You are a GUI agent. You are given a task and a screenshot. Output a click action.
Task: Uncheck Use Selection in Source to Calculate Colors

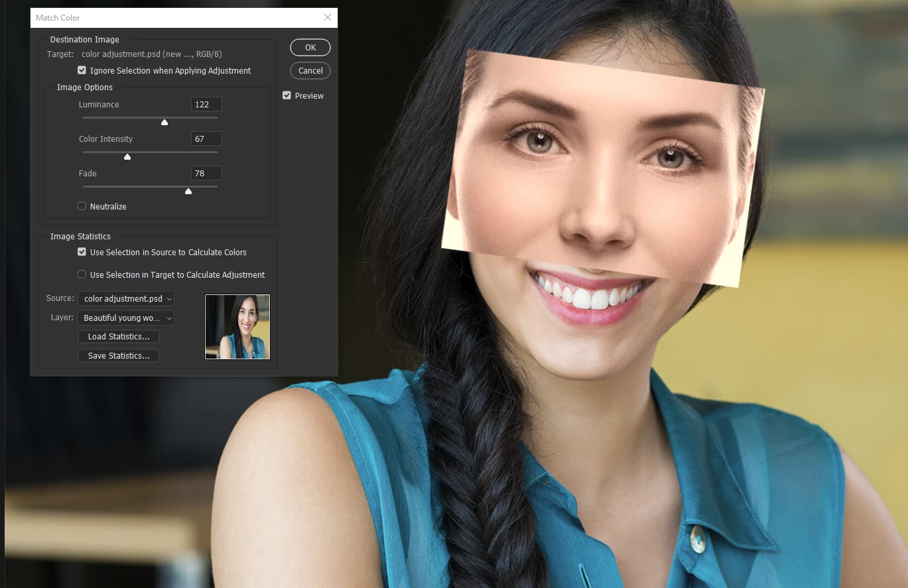tap(82, 252)
